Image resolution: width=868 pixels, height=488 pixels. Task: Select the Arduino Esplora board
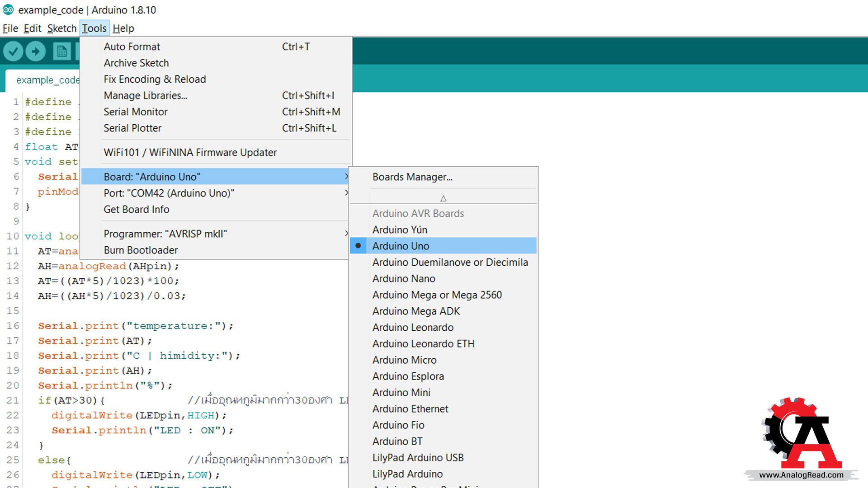(x=443, y=376)
